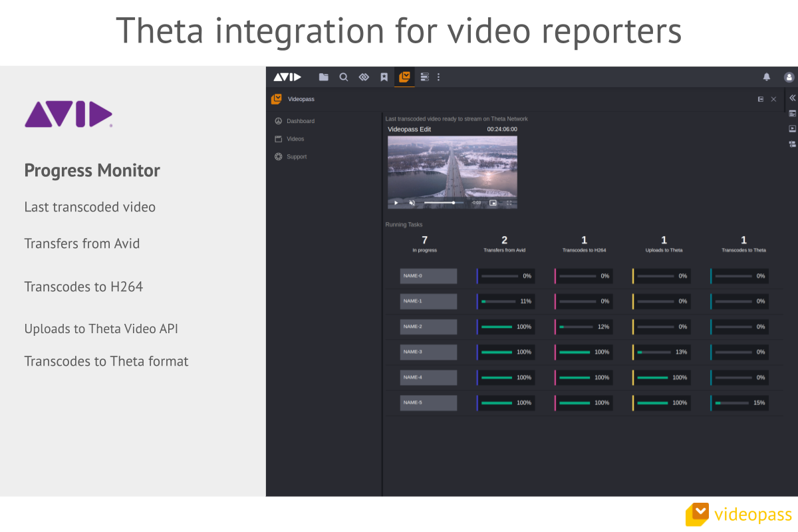
Task: Open the notification bell
Action: click(767, 77)
